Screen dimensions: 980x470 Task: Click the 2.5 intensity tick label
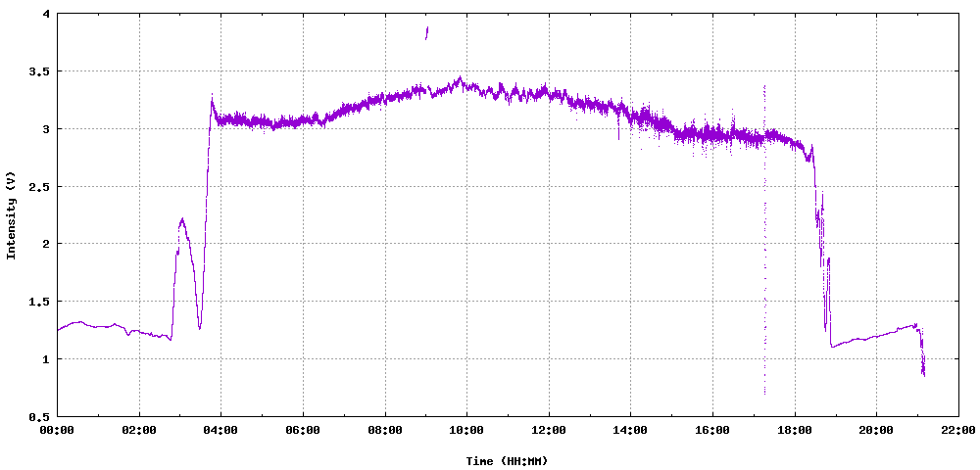[x=40, y=187]
